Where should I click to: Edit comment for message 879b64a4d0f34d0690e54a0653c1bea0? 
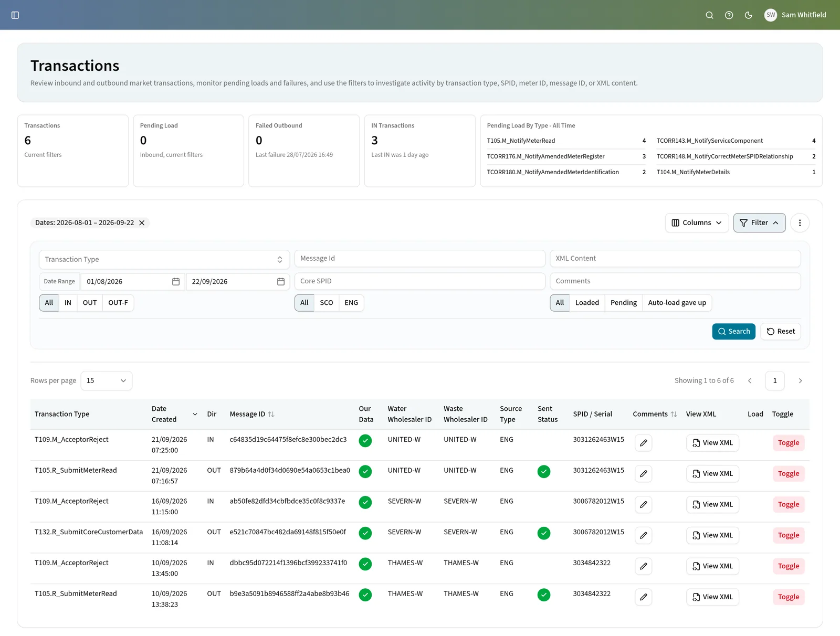643,474
